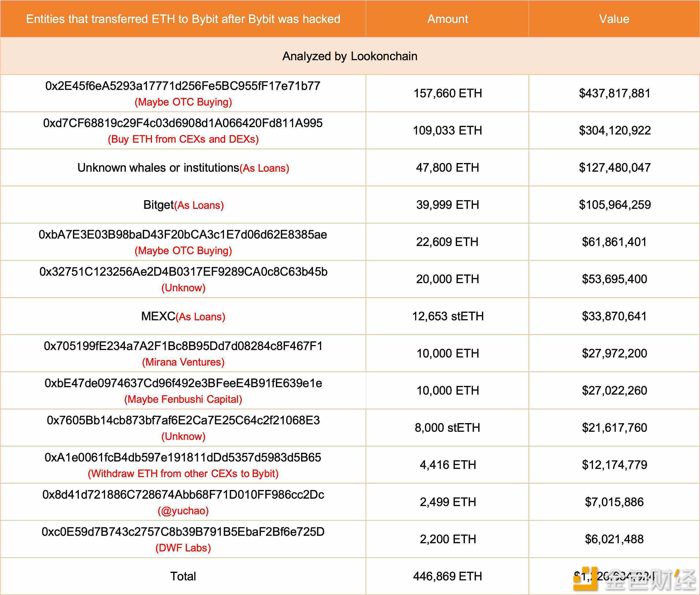The image size is (700, 595).
Task: Click '(Withdraw ETH from other CEXs to Bybit)' note
Action: tap(183, 473)
